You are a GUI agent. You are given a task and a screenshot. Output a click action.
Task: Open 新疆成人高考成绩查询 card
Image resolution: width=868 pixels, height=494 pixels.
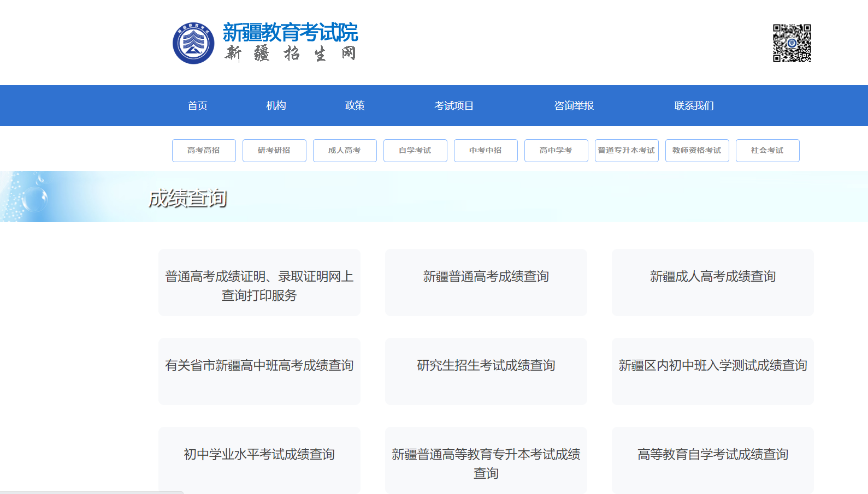[x=712, y=277]
